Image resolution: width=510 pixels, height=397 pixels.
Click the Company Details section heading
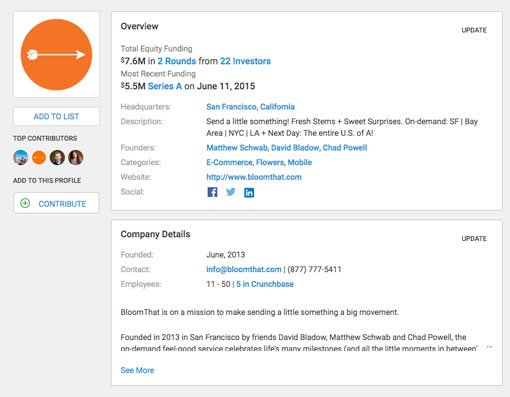[x=155, y=234]
